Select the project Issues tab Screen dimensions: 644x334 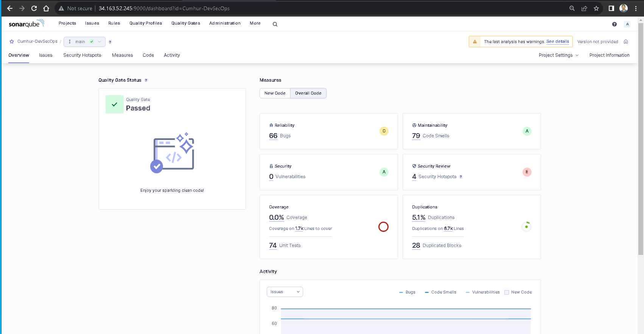point(45,55)
